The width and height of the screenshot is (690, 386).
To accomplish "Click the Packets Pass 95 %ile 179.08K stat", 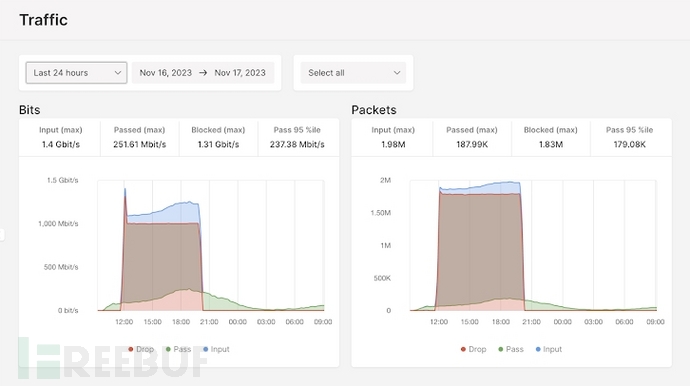I will [x=630, y=137].
